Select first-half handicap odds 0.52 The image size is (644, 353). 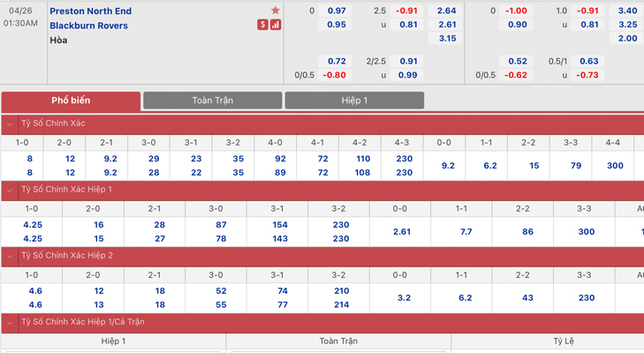(x=517, y=61)
